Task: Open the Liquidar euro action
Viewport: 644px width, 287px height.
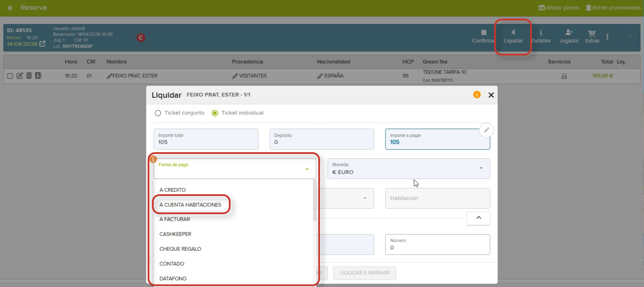Action: [x=513, y=36]
